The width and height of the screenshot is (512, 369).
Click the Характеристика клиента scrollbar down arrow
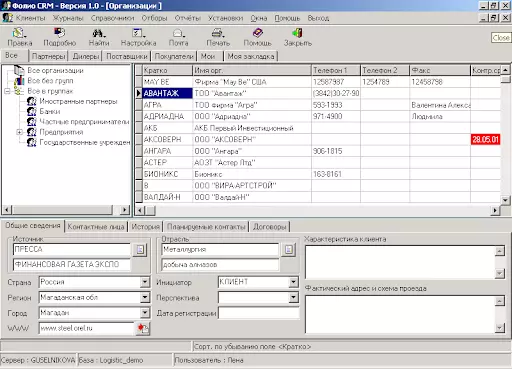(x=500, y=274)
